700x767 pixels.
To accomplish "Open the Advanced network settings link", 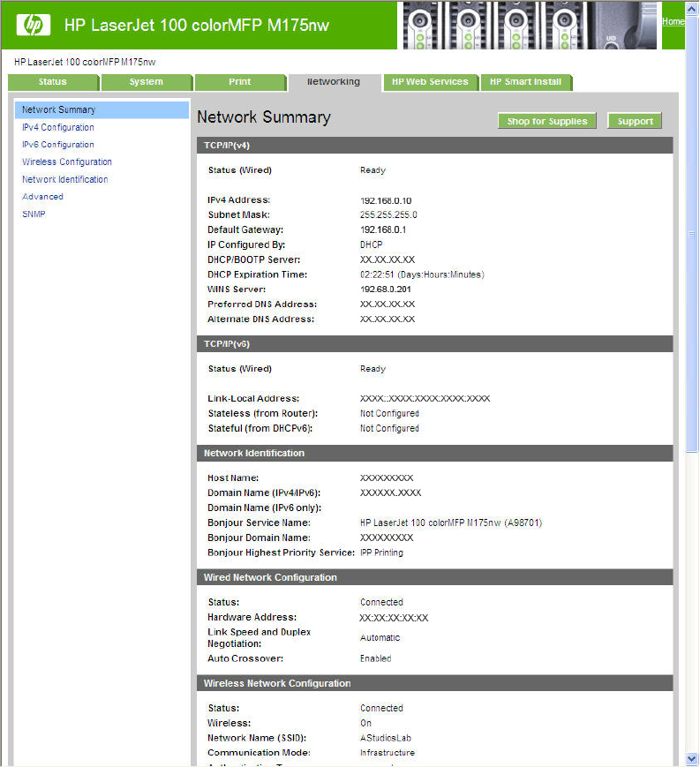I will click(x=42, y=197).
